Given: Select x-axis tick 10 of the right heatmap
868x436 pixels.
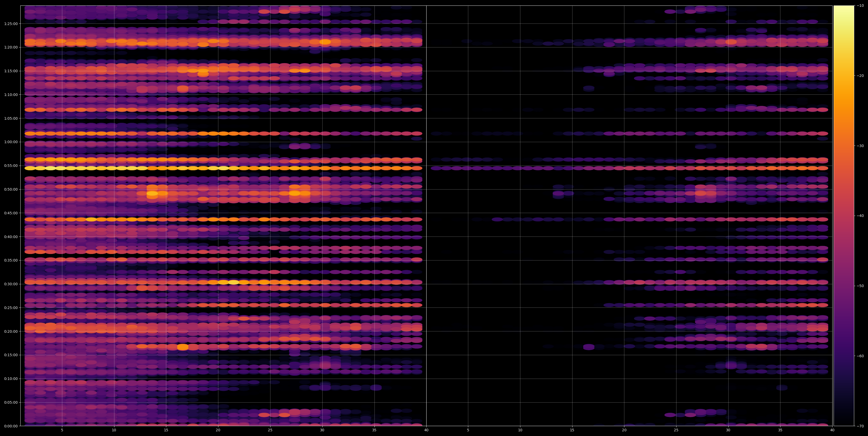Looking at the screenshot, I should coord(520,430).
